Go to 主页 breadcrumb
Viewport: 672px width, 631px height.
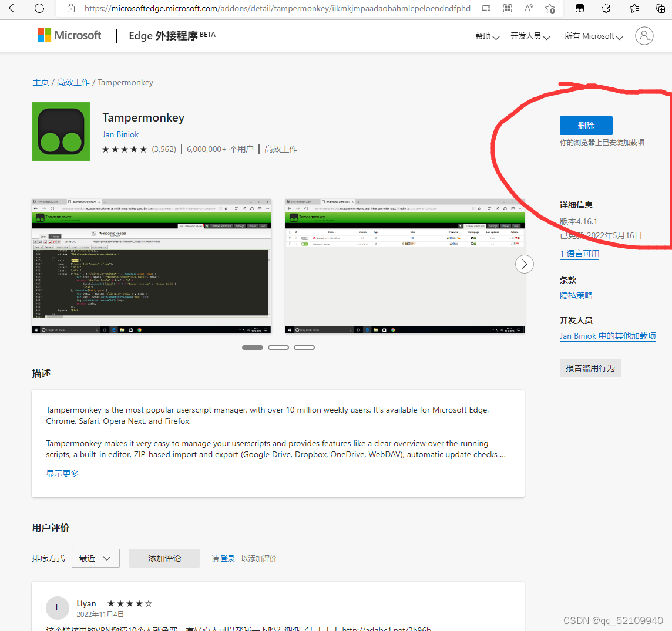coord(41,82)
